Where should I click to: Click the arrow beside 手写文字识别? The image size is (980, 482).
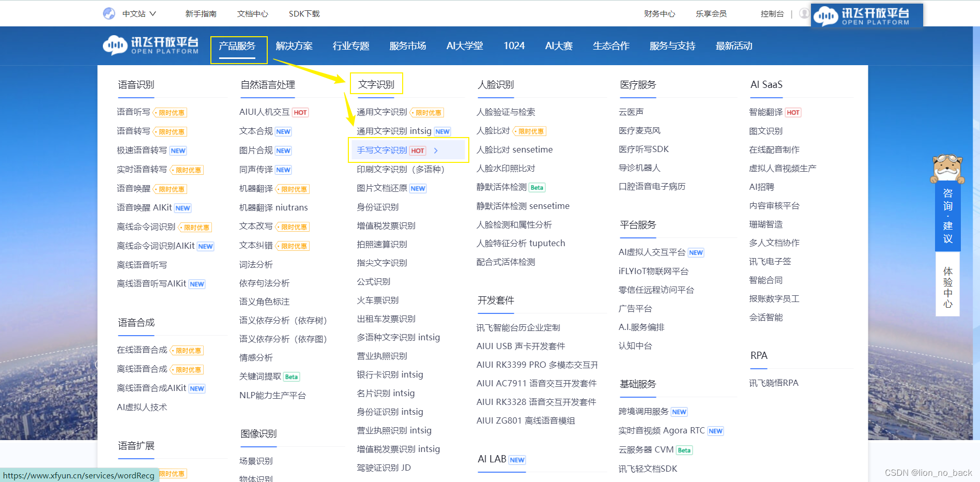pyautogui.click(x=436, y=150)
